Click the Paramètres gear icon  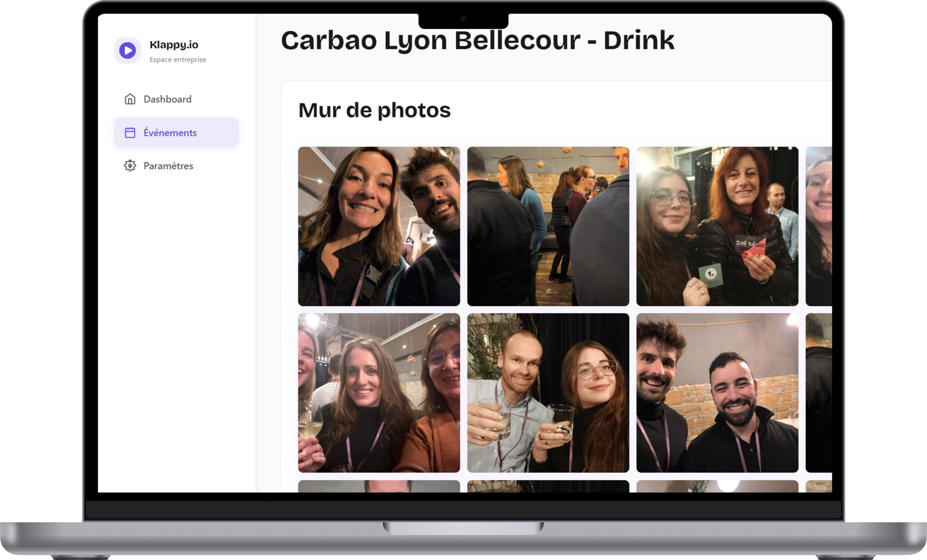(x=130, y=166)
